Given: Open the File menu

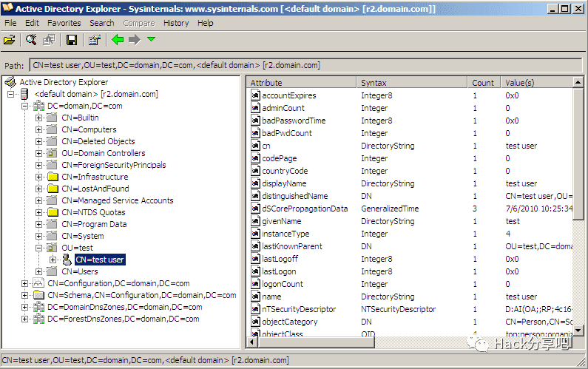Looking at the screenshot, I should [x=10, y=23].
